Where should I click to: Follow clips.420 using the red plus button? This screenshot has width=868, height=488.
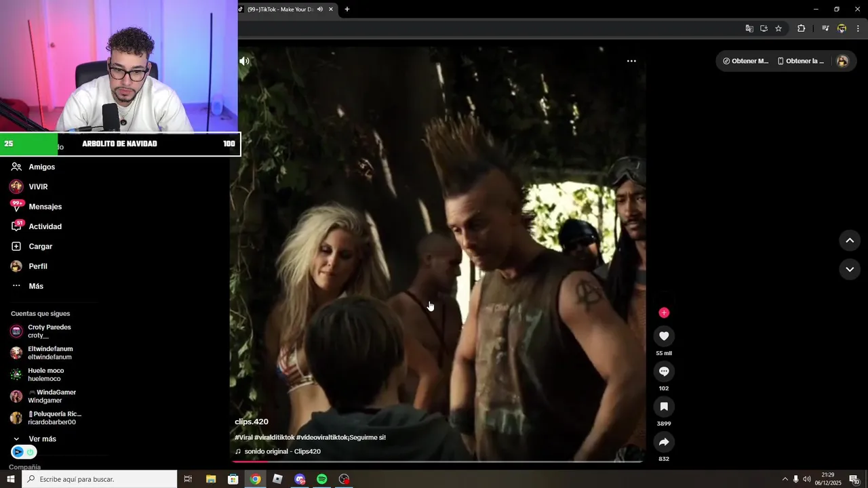tap(664, 312)
